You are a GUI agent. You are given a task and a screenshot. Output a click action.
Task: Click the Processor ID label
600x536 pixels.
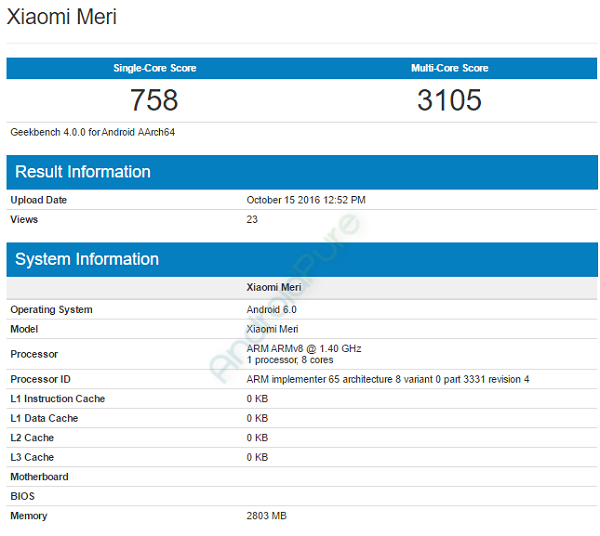[41, 380]
